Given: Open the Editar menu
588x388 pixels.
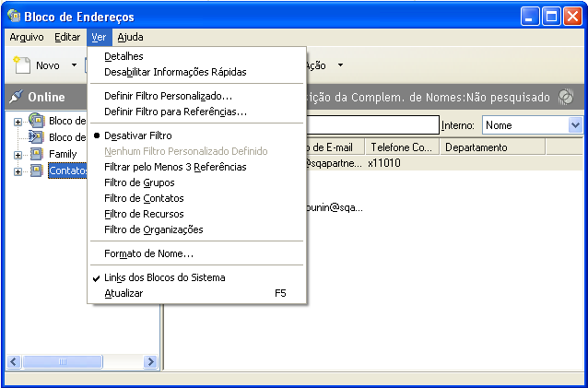Looking at the screenshot, I should [67, 37].
